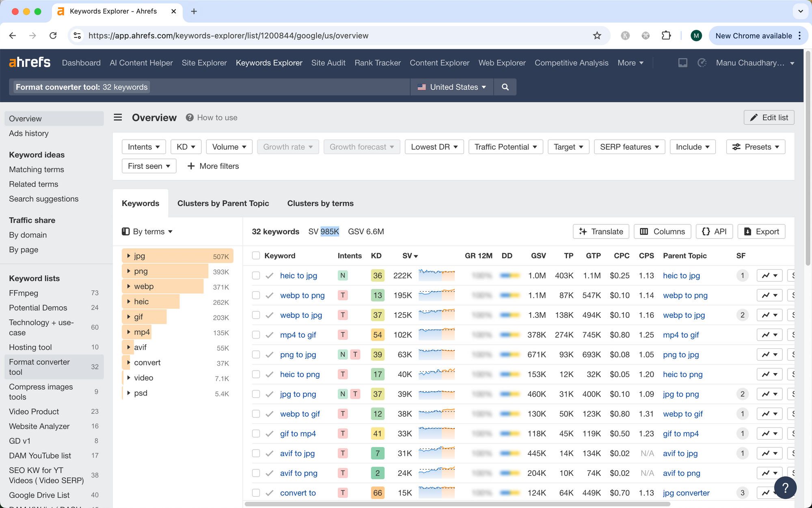Click the Export button
Screen dimensions: 812x508
[x=761, y=232]
